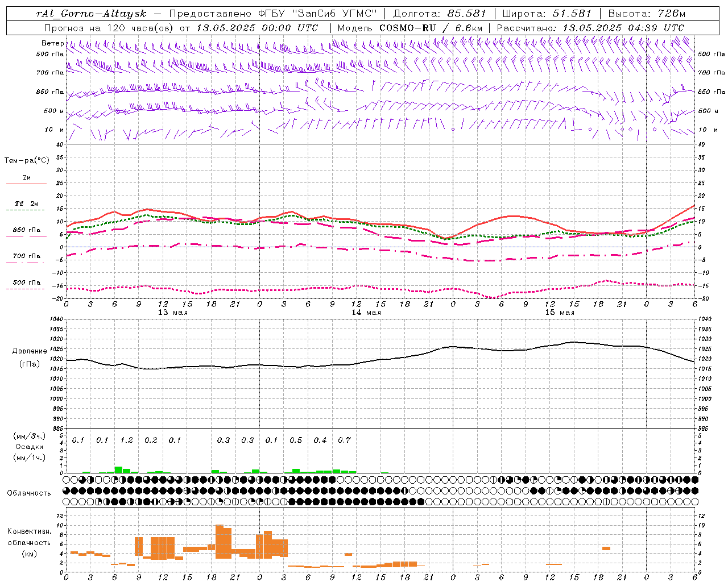The image size is (728, 582).
Task: Click the 'Конвективн.' convective cloud label
Action: coord(29,531)
